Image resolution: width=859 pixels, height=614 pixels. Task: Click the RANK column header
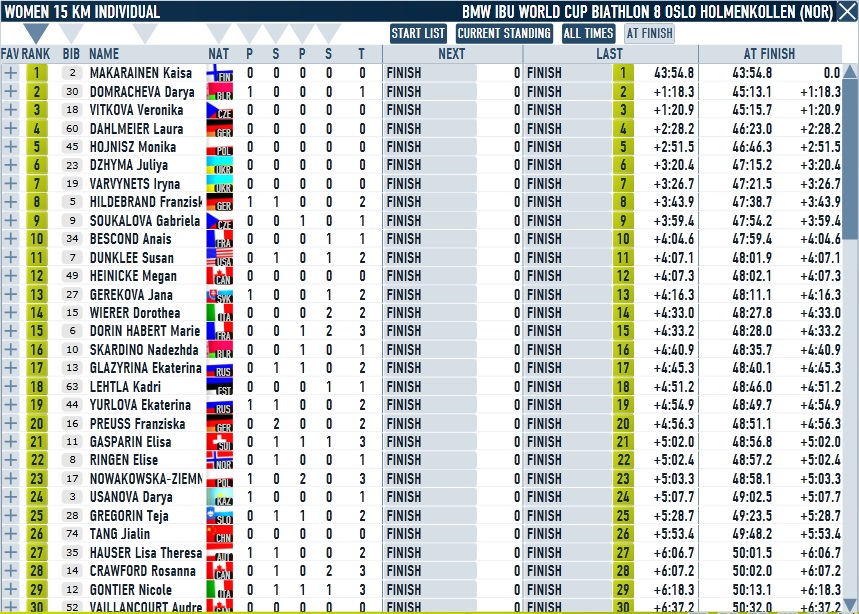(36, 54)
